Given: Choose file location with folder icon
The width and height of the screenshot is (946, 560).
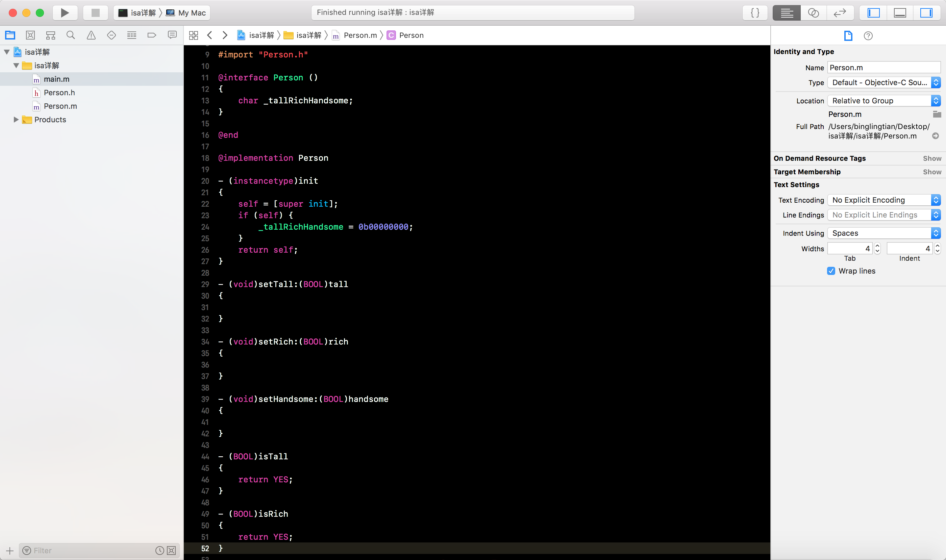Looking at the screenshot, I should [x=937, y=114].
